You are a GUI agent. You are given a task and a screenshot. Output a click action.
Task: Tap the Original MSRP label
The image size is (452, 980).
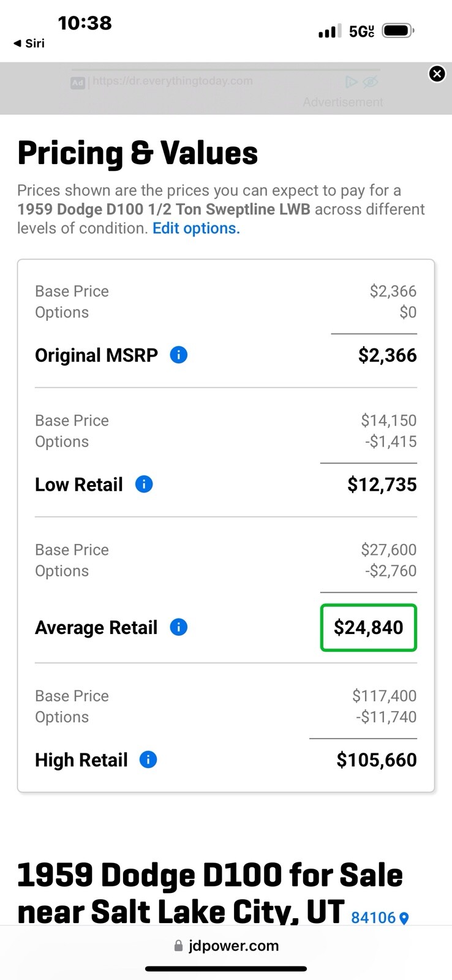tap(96, 355)
